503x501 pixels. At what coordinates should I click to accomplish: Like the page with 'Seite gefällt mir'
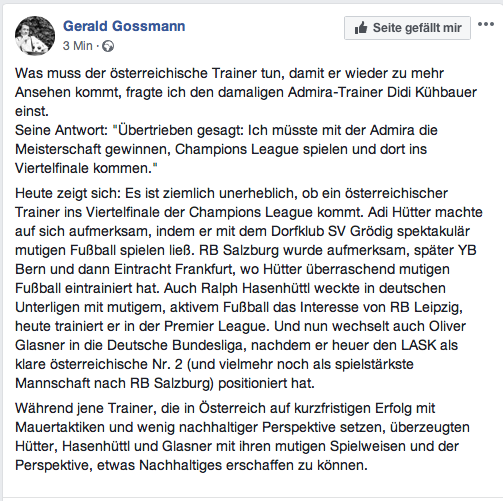tap(407, 28)
